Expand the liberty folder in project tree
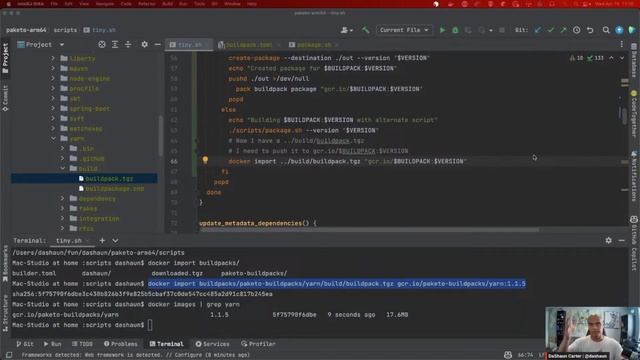 [x=53, y=58]
